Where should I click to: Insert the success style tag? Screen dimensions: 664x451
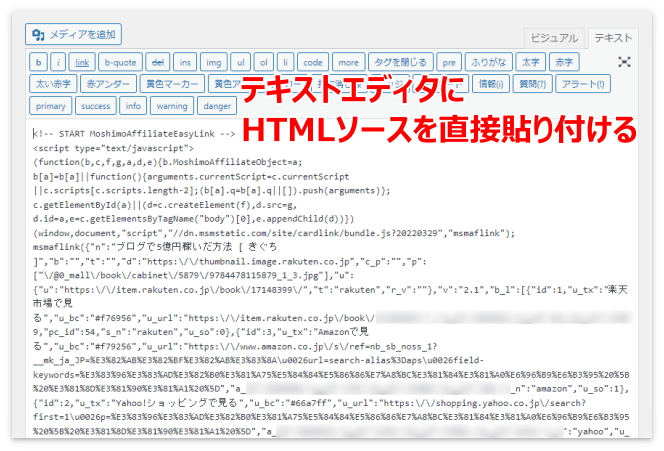(x=96, y=106)
